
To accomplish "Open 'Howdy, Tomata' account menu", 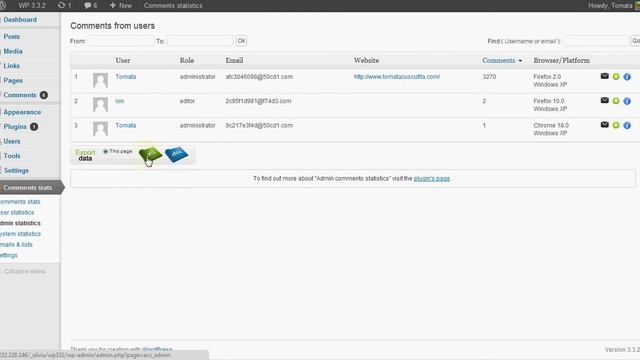I will pyautogui.click(x=613, y=6).
